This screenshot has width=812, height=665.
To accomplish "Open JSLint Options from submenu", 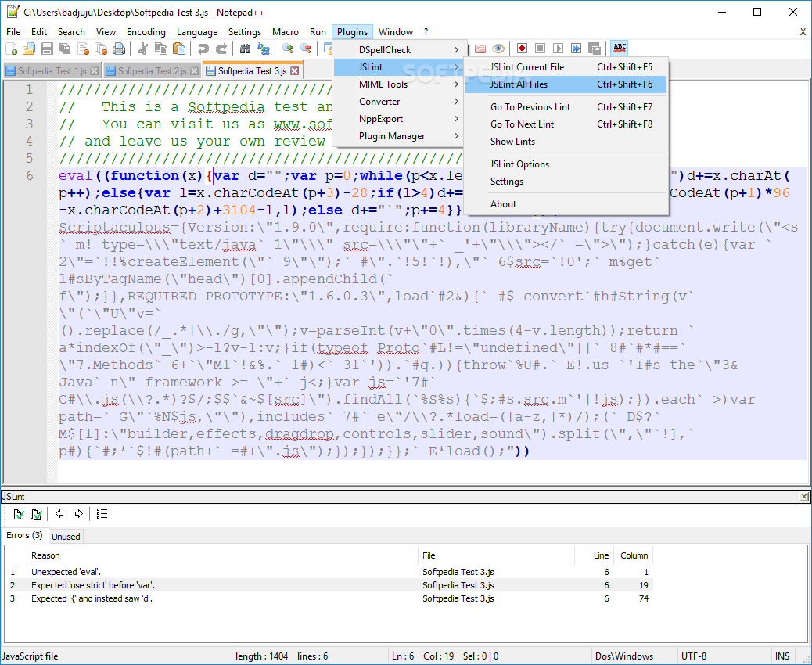I will [566, 164].
